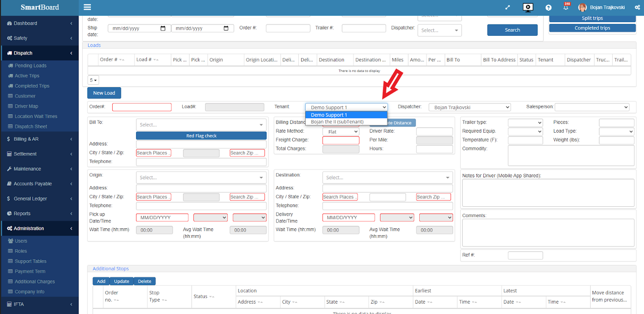Screen dimensions: 644x314
Task: Click the Notes for Driver text area
Action: pos(547,193)
